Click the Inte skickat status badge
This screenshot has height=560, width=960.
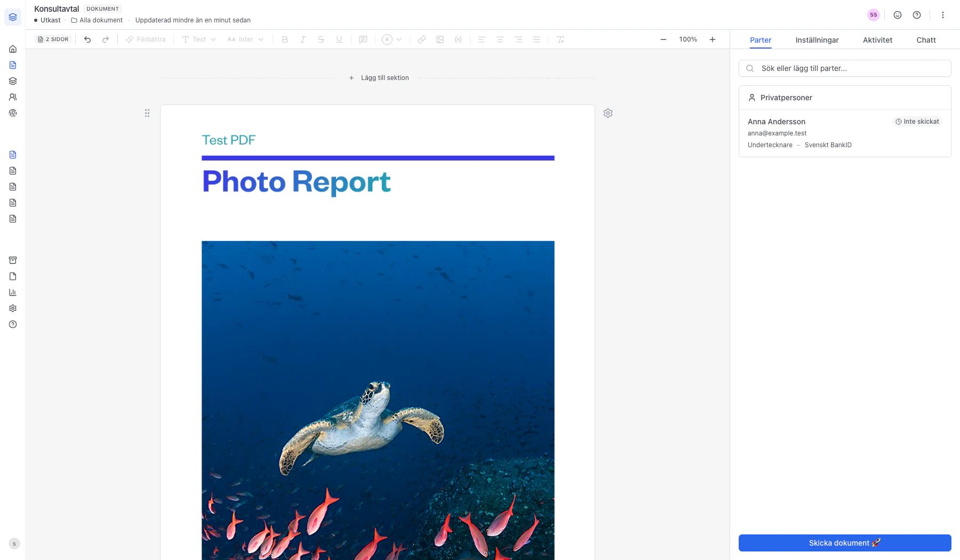917,122
